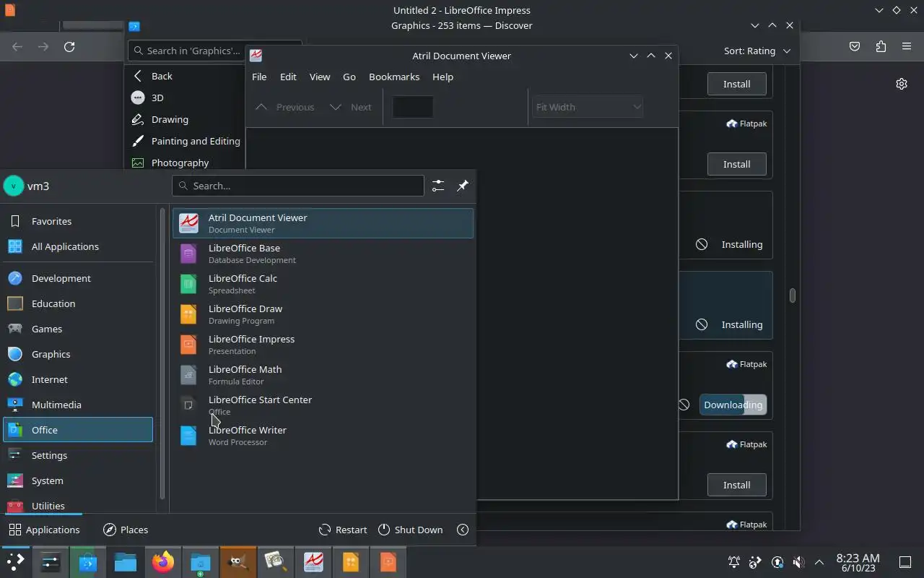Click the muted volume tray icon
924x578 pixels.
pyautogui.click(x=798, y=562)
